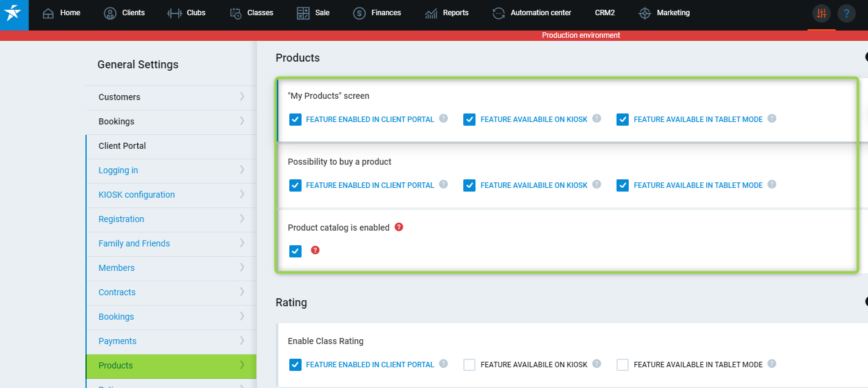Open the settings sliders icon in top bar

click(821, 13)
